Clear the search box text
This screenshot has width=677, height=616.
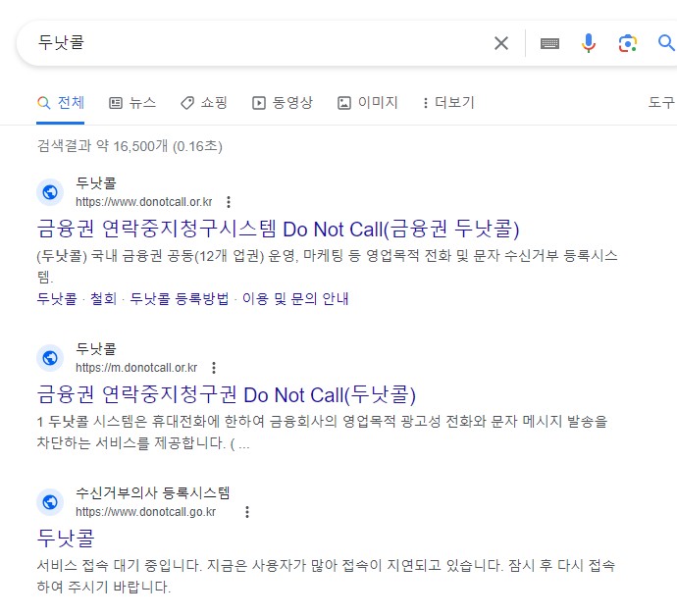[501, 43]
